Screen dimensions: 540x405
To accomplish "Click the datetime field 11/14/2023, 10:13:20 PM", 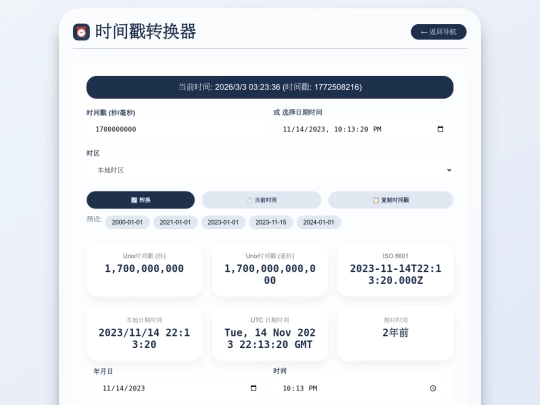I will pyautogui.click(x=363, y=129).
